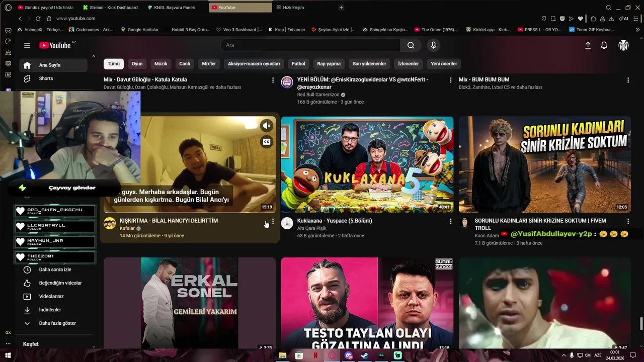Start voice search with the microphone icon
Screen dimensions: 644x362
click(x=434, y=45)
